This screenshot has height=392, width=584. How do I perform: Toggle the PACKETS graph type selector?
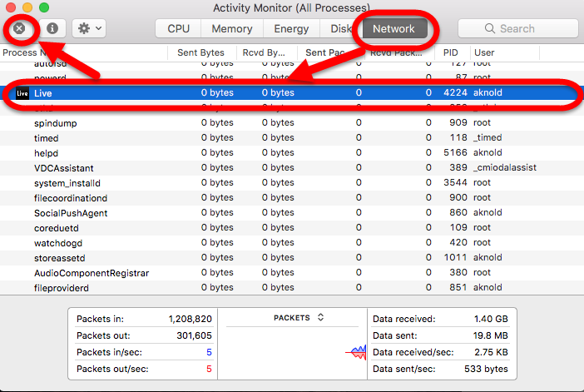[298, 318]
